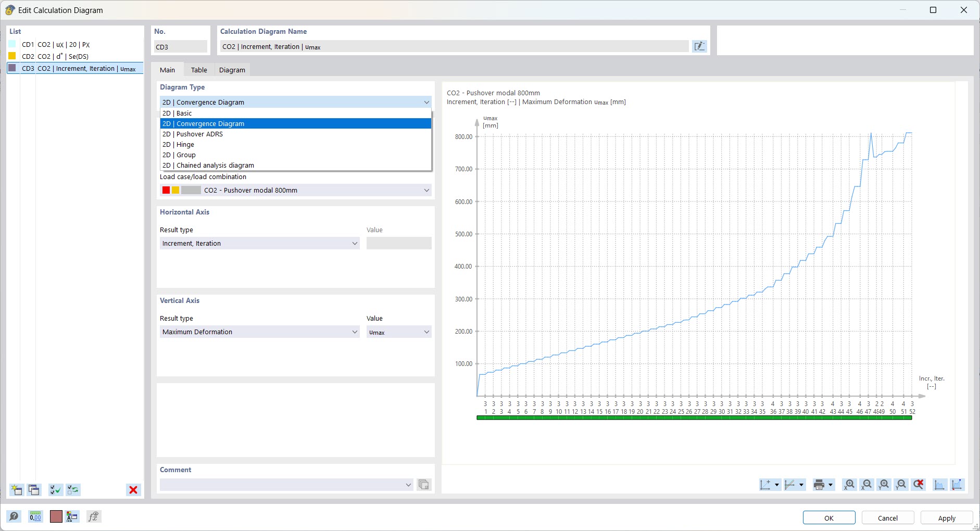Click the purple swatch of CD3

coord(12,68)
